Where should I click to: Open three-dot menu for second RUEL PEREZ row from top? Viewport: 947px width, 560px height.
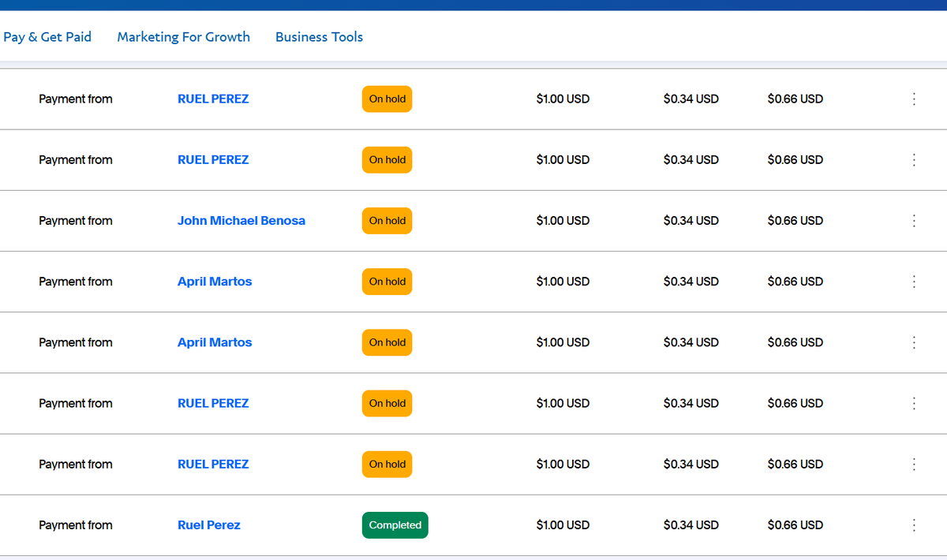coord(914,160)
